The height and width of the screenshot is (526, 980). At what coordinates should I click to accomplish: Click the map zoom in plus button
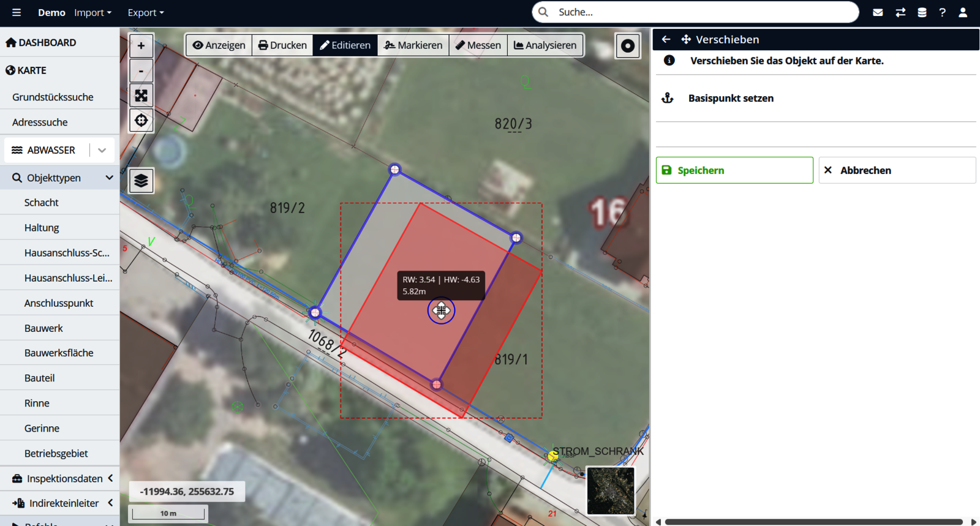pyautogui.click(x=141, y=45)
